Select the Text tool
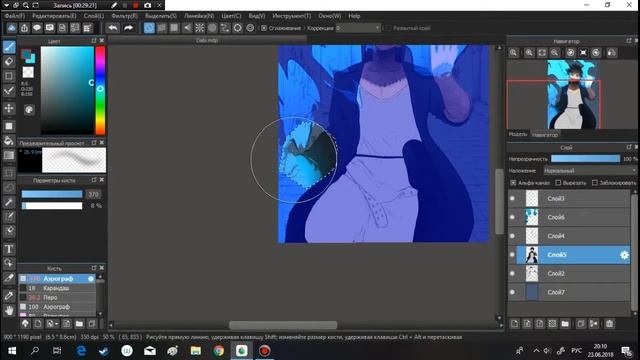 (9, 249)
